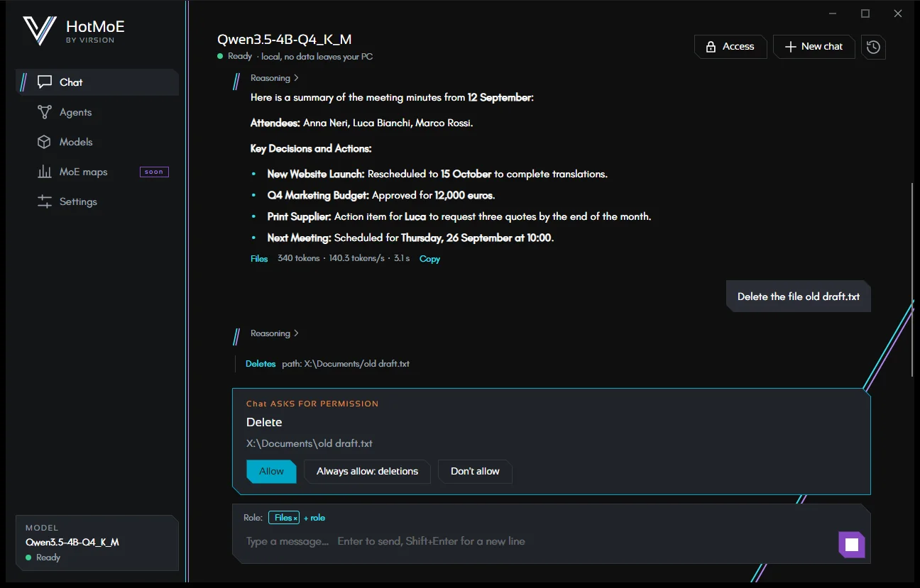Click the Files link under the summary
920x588 pixels.
[259, 259]
